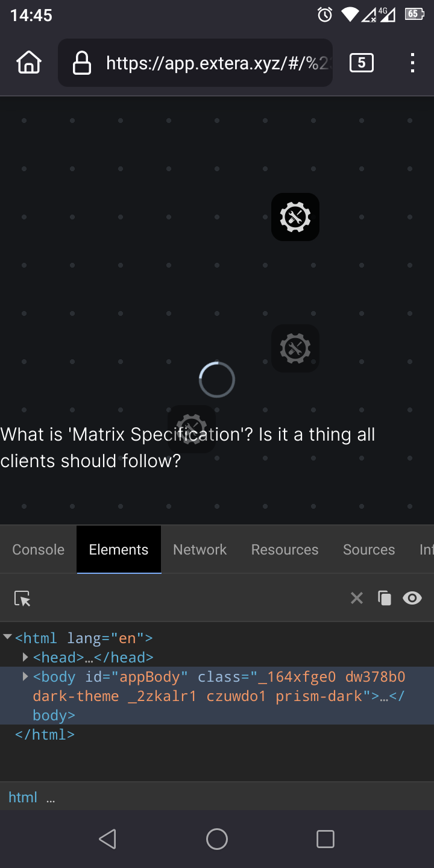Click the html breadcrumb link

click(x=23, y=797)
